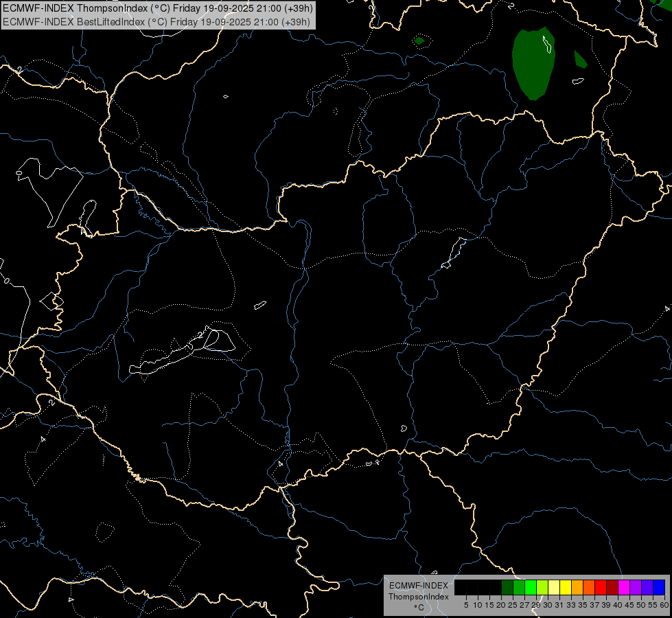Click legend scale value 20
Image resolution: width=672 pixels, height=618 pixels.
coord(501,605)
